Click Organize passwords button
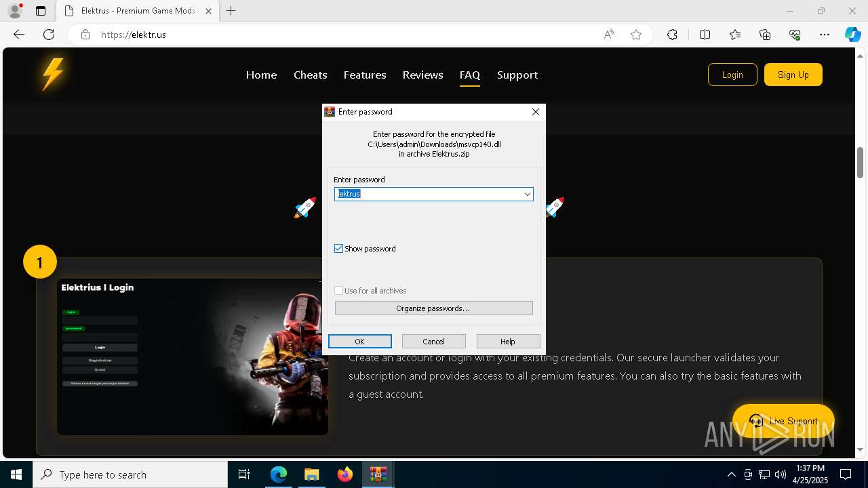The height and width of the screenshot is (488, 868). (433, 308)
